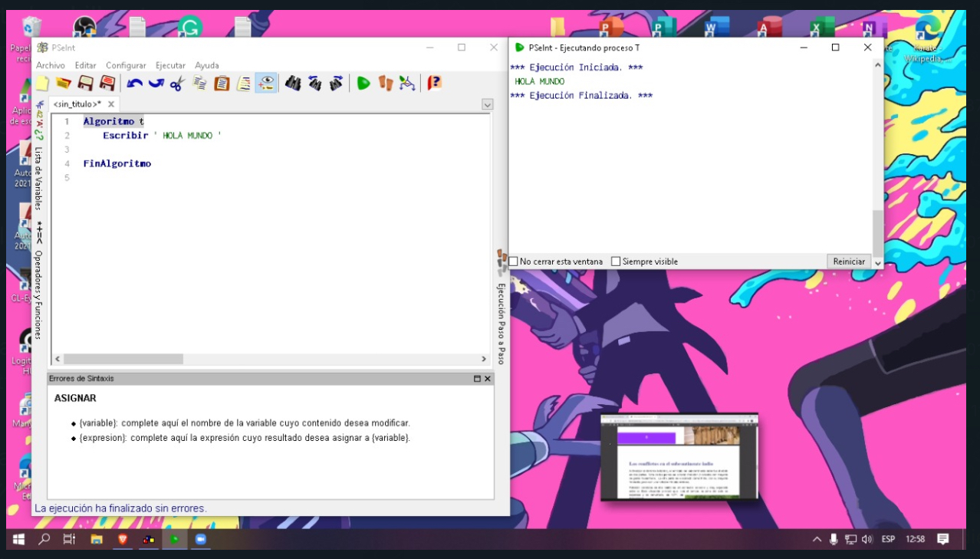
Task: Open the notification center icon
Action: click(942, 539)
